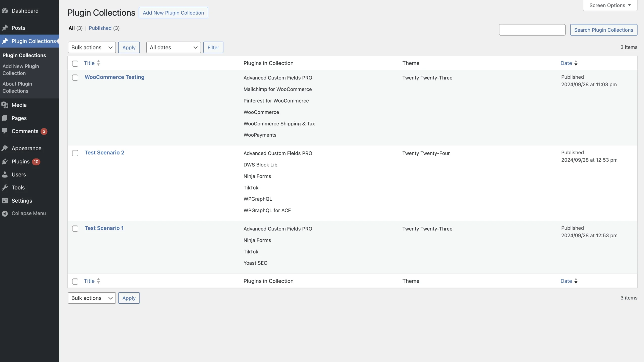644x362 pixels.
Task: Click sort arrows beside top Date header
Action: pyautogui.click(x=576, y=63)
